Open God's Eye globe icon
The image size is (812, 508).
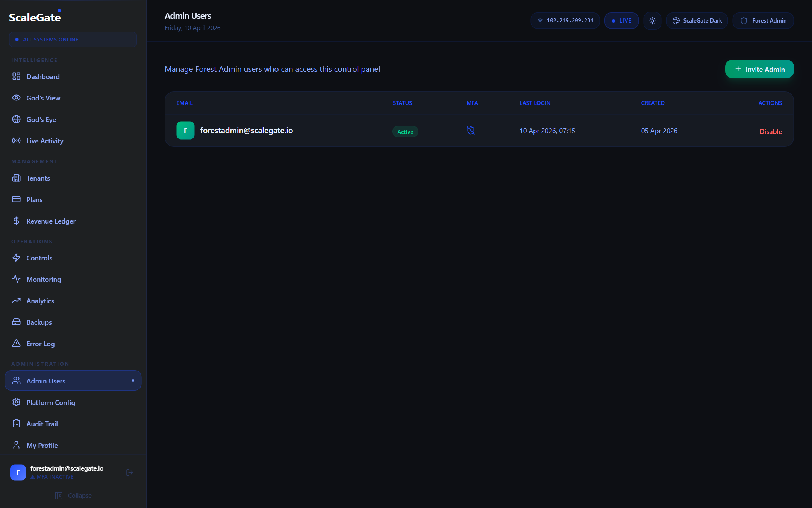tap(16, 119)
